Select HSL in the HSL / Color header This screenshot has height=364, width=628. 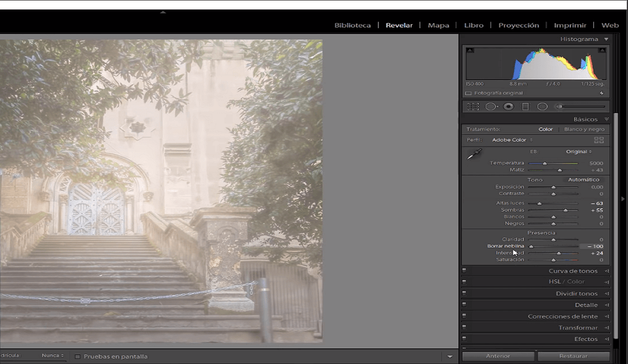click(555, 282)
